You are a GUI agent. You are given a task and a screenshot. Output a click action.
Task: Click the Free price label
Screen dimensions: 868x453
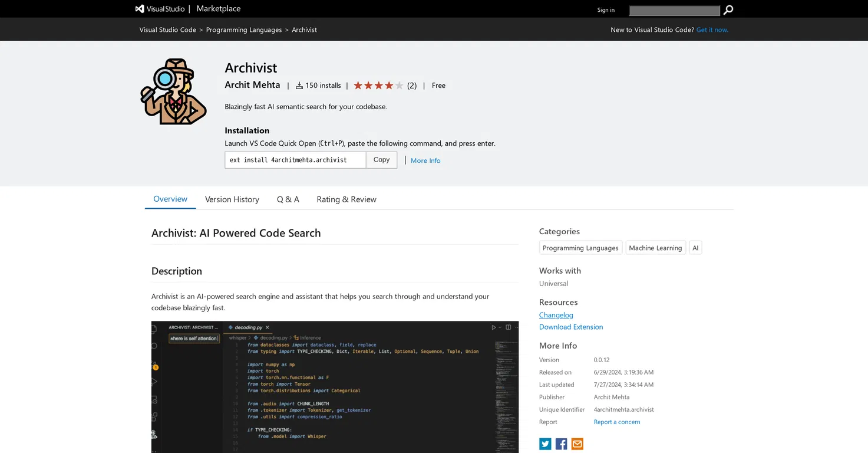[438, 86]
